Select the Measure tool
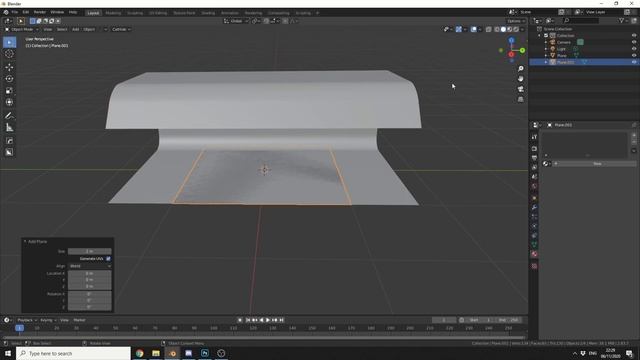Screen dimensions: 640x360 click(x=9, y=128)
